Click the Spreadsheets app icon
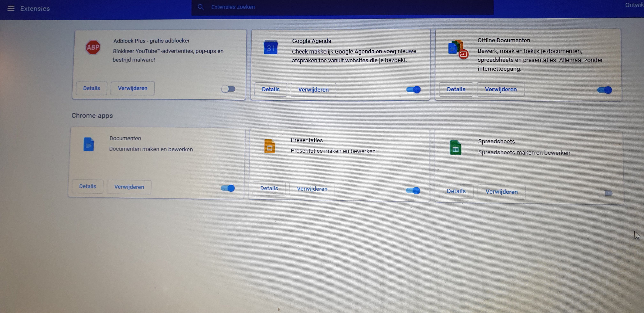Screen dimensions: 644x313 (x=456, y=148)
